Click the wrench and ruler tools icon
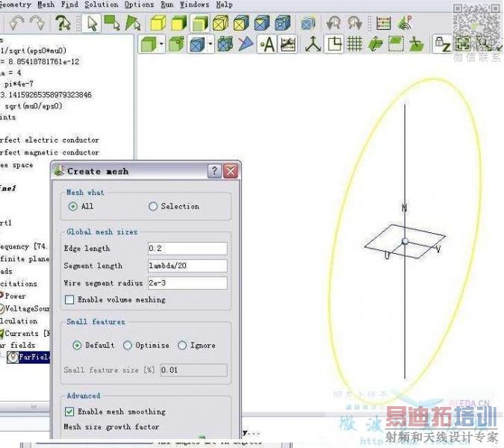This screenshot has height=448, width=504. click(x=288, y=44)
